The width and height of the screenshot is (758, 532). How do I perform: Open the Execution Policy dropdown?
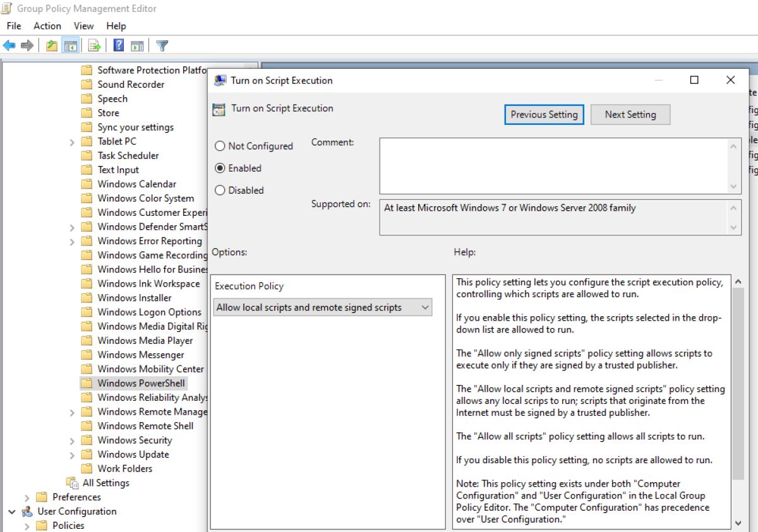[323, 307]
